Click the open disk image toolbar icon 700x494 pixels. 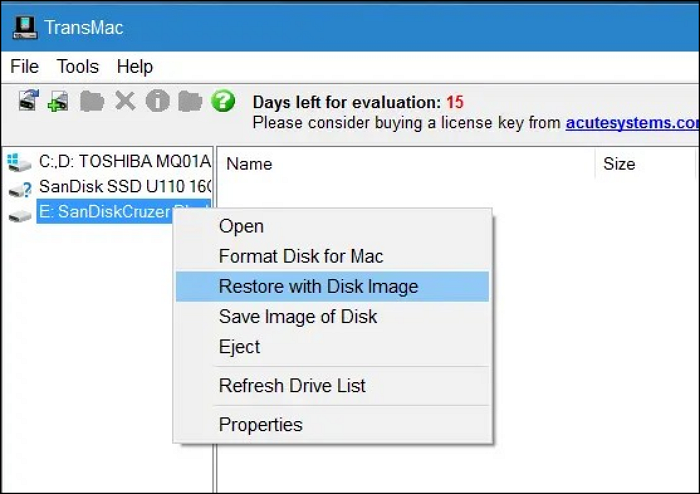click(59, 101)
